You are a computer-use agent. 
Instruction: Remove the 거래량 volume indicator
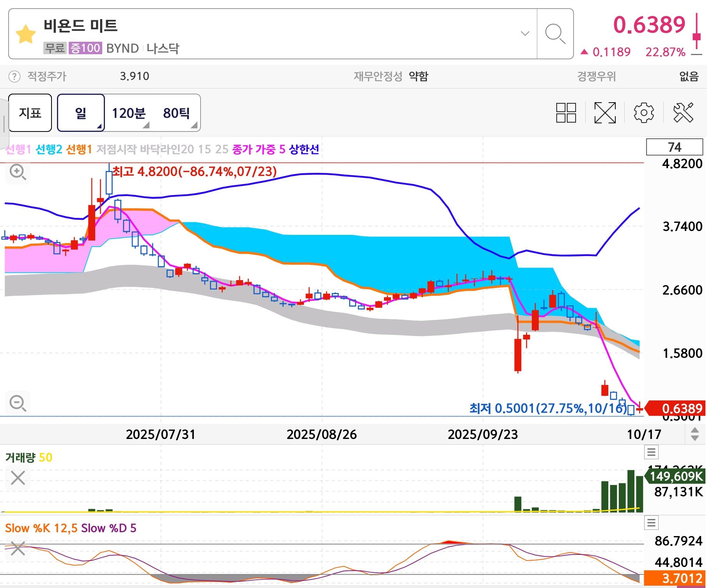click(x=18, y=478)
